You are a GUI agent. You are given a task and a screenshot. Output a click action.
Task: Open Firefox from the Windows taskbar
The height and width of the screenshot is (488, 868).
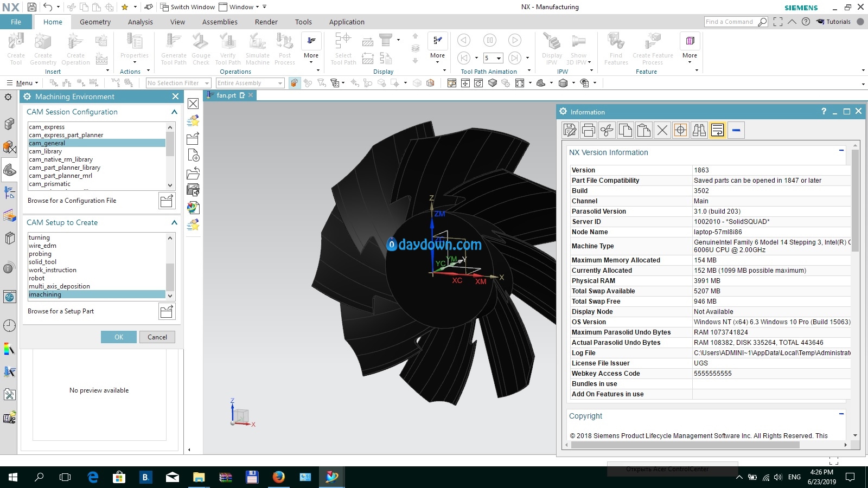279,477
